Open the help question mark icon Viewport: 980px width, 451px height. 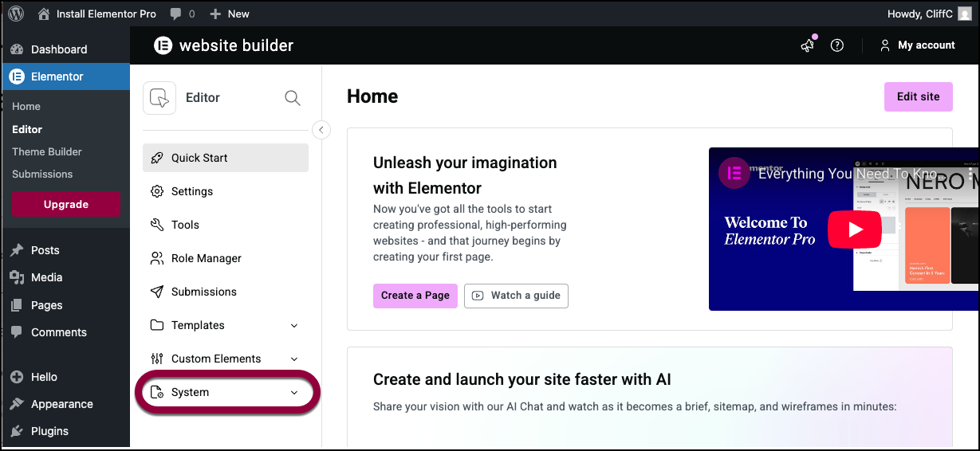[x=837, y=45]
